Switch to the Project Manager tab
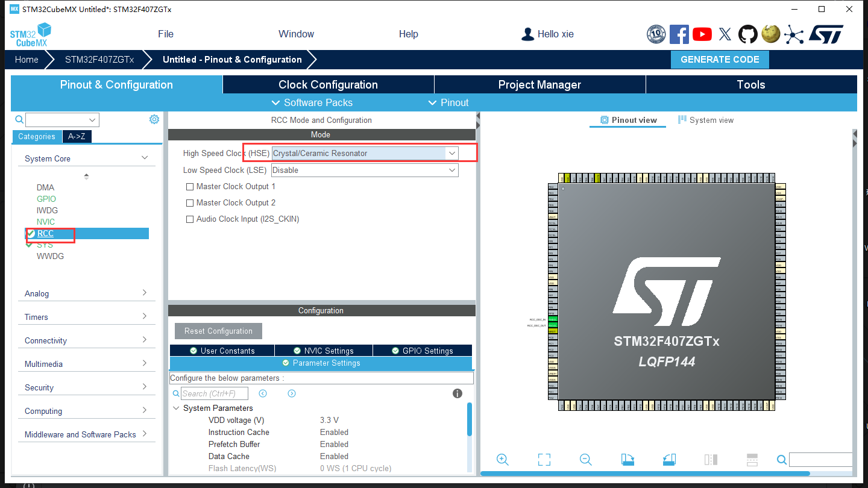The width and height of the screenshot is (868, 488). point(539,84)
